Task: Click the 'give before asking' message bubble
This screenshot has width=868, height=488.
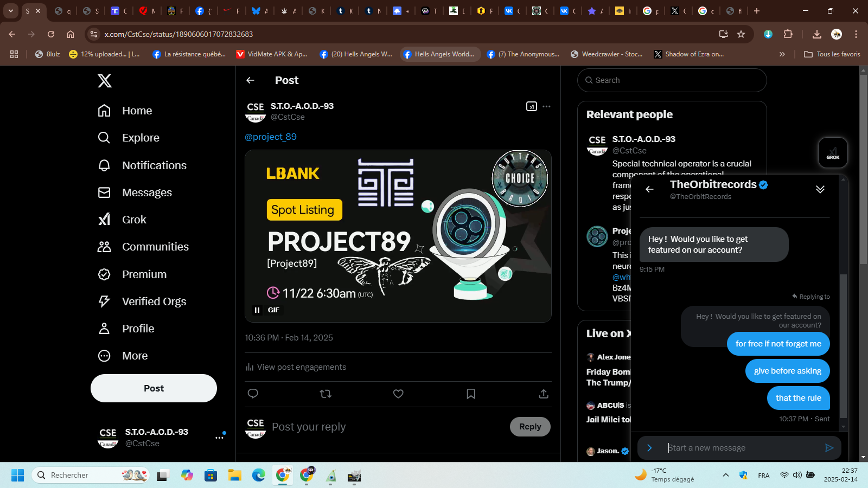Action: point(788,371)
